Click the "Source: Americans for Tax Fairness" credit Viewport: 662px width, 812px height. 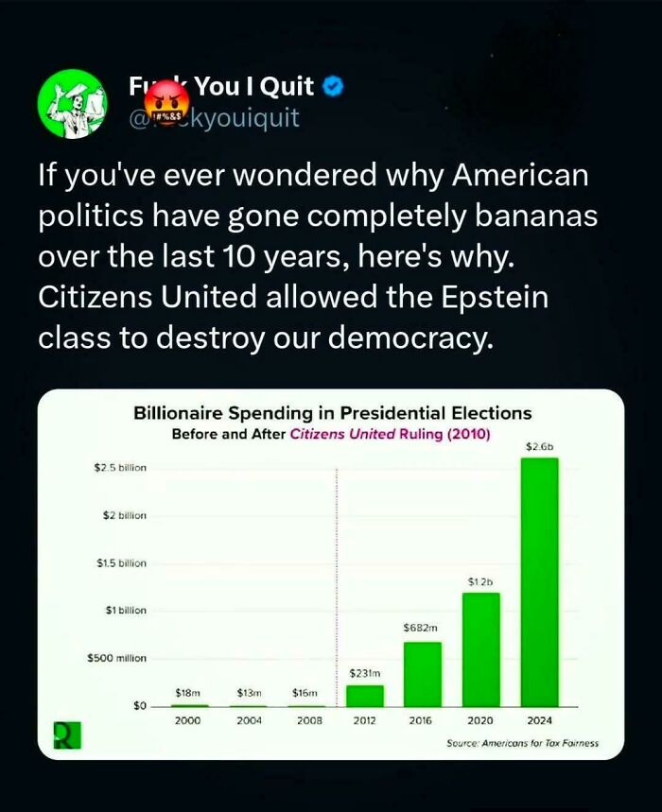pos(522,743)
